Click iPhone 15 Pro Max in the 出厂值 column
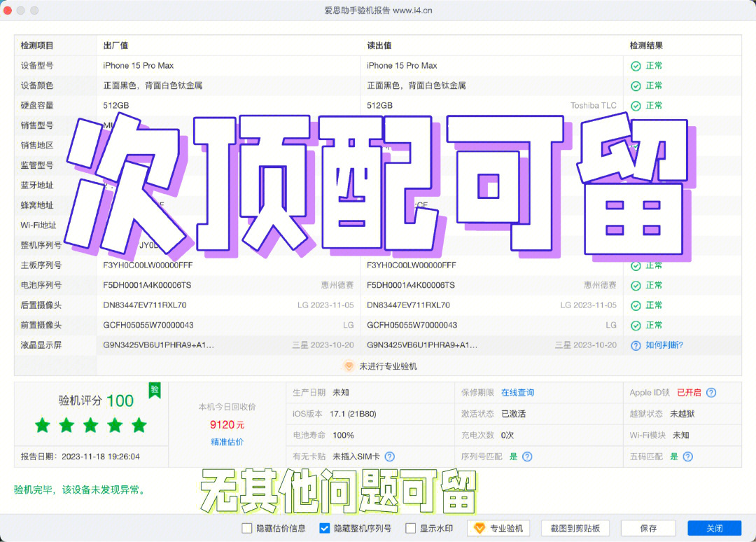The image size is (756, 542). pos(139,66)
